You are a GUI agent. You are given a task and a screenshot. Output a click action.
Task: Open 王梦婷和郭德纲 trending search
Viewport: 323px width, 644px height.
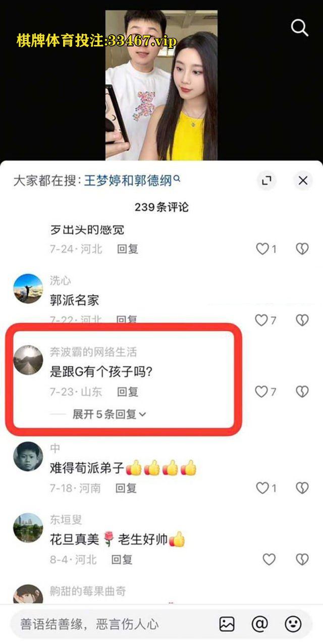pyautogui.click(x=132, y=181)
